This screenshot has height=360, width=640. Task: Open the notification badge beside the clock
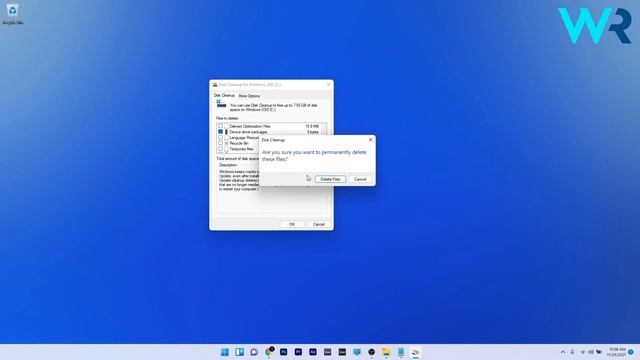pyautogui.click(x=631, y=352)
